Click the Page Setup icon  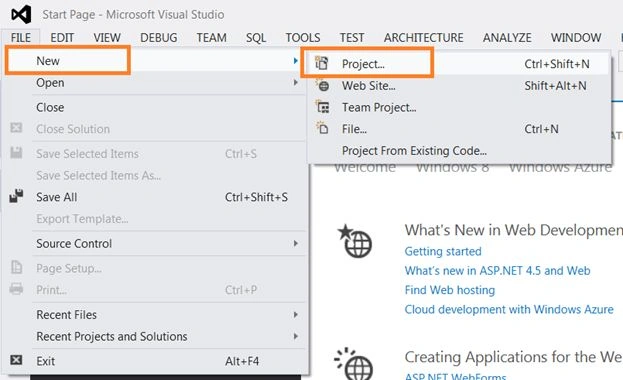[x=16, y=268]
